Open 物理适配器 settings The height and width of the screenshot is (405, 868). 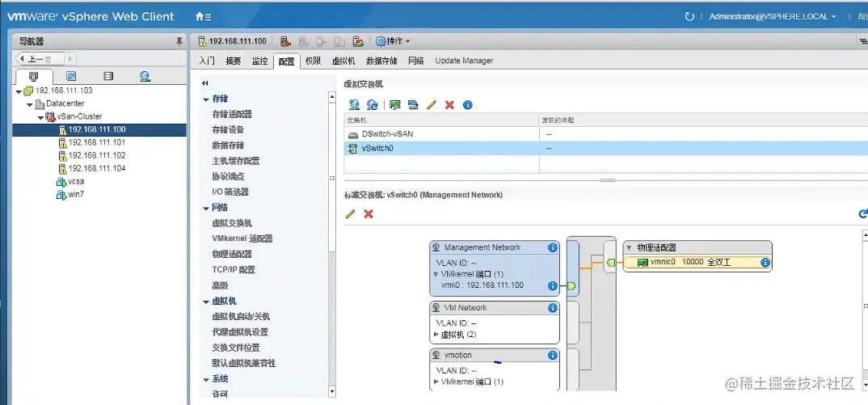232,255
